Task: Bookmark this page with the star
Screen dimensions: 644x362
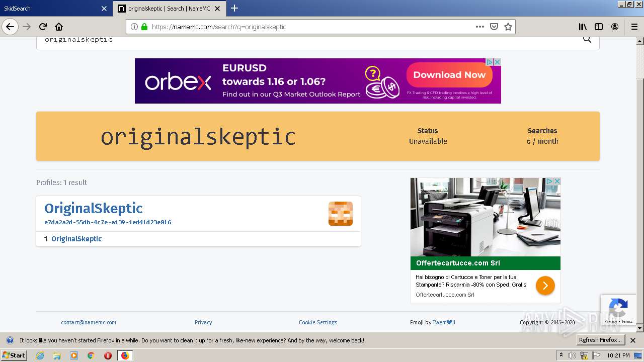Action: pyautogui.click(x=508, y=27)
